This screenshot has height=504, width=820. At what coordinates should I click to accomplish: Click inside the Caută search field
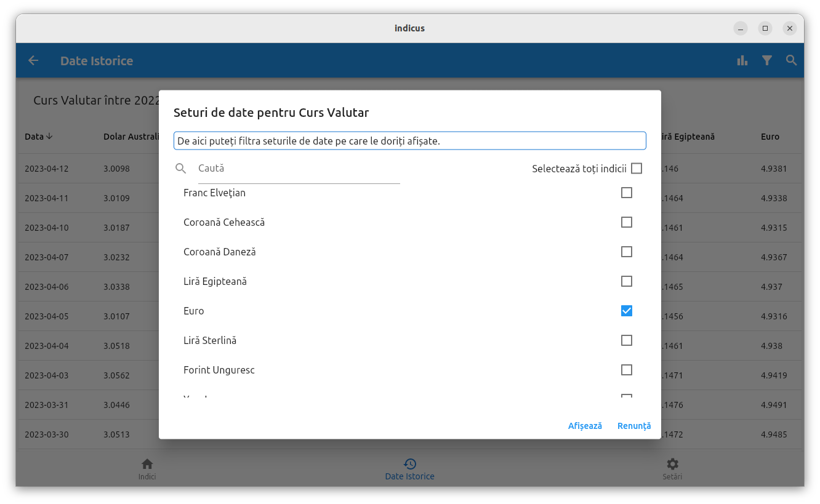pos(295,168)
